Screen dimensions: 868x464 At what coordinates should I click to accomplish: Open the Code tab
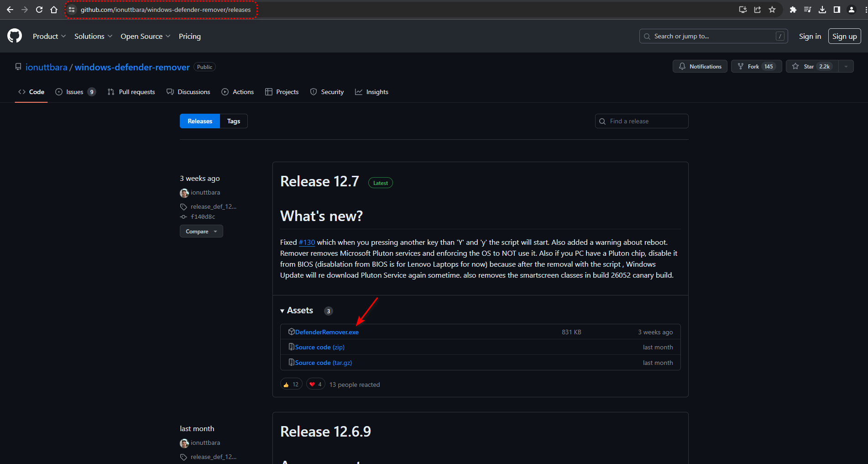coord(31,92)
